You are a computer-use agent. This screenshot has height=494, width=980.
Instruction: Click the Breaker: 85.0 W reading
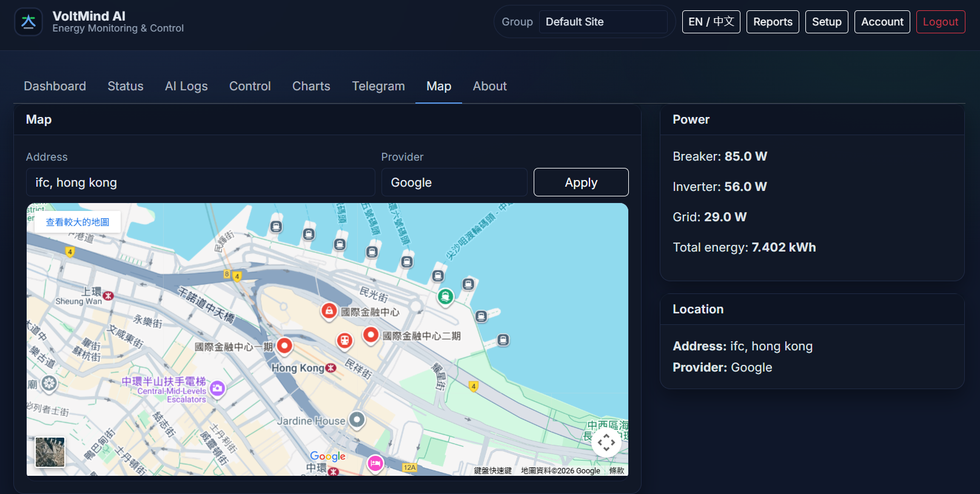pyautogui.click(x=720, y=156)
